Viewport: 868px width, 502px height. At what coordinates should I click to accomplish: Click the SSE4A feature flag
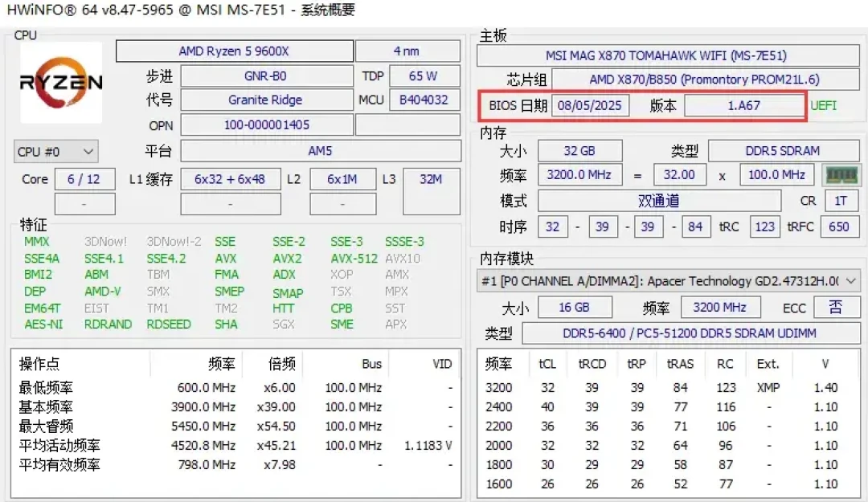point(42,259)
